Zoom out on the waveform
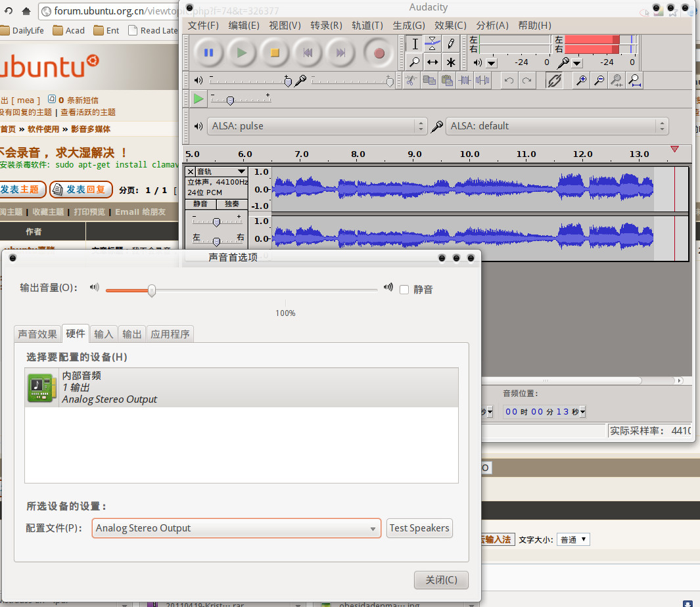 click(599, 80)
